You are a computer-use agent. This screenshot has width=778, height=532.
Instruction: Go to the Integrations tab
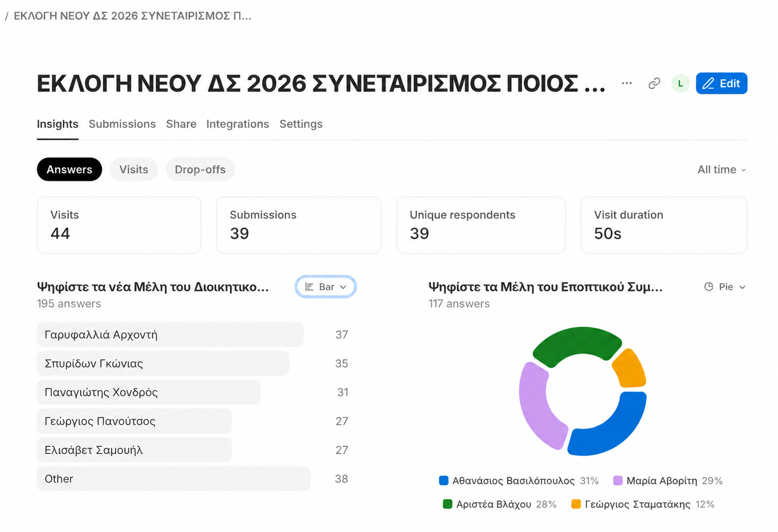click(237, 124)
